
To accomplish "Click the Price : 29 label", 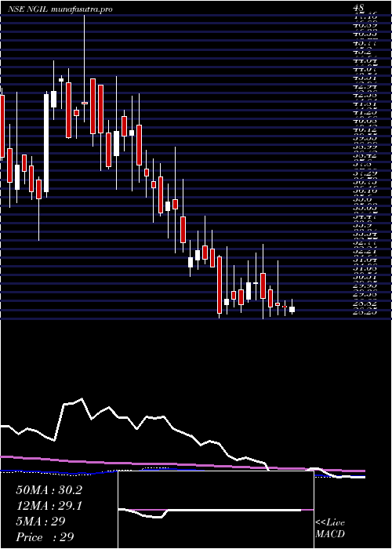I will [45, 537].
